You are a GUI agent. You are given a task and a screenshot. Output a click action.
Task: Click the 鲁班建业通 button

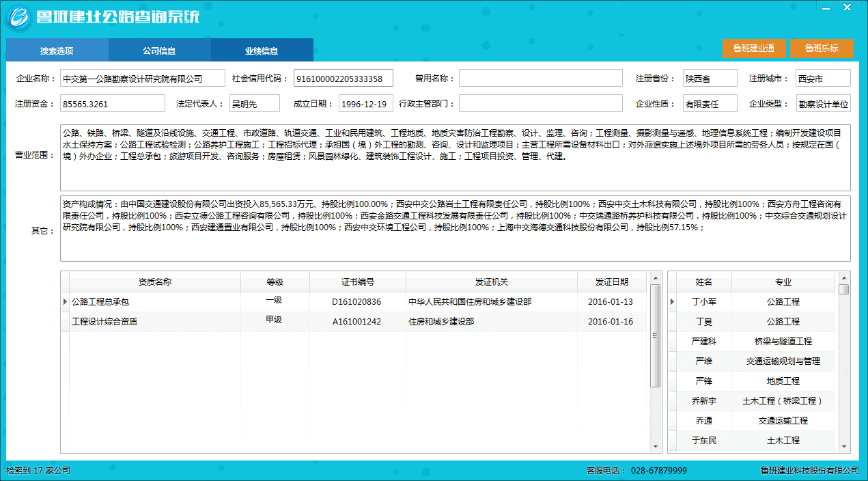(x=753, y=49)
